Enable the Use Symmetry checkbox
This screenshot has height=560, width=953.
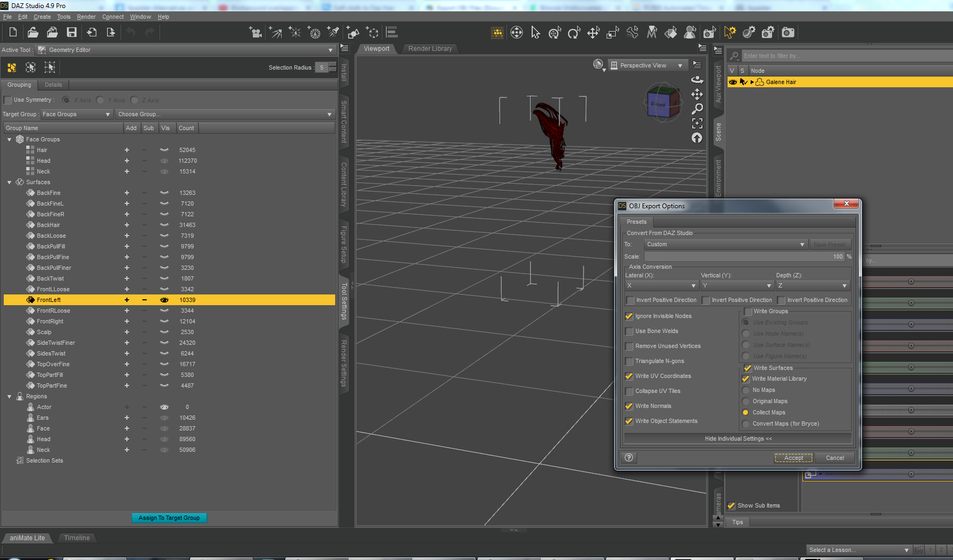coord(7,100)
